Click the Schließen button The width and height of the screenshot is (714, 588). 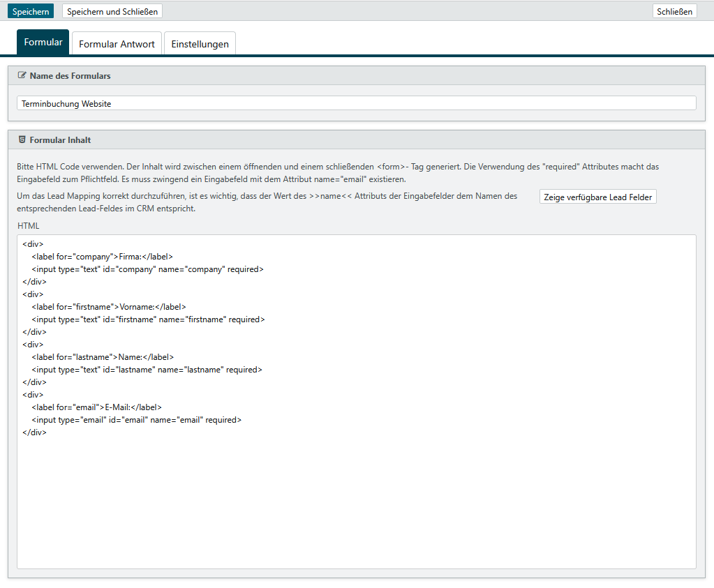click(x=674, y=12)
